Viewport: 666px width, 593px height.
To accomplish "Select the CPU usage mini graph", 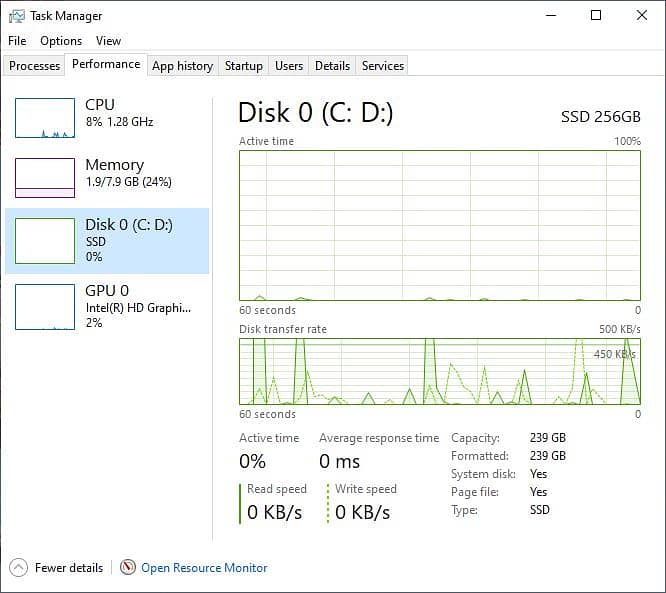I will (x=45, y=118).
